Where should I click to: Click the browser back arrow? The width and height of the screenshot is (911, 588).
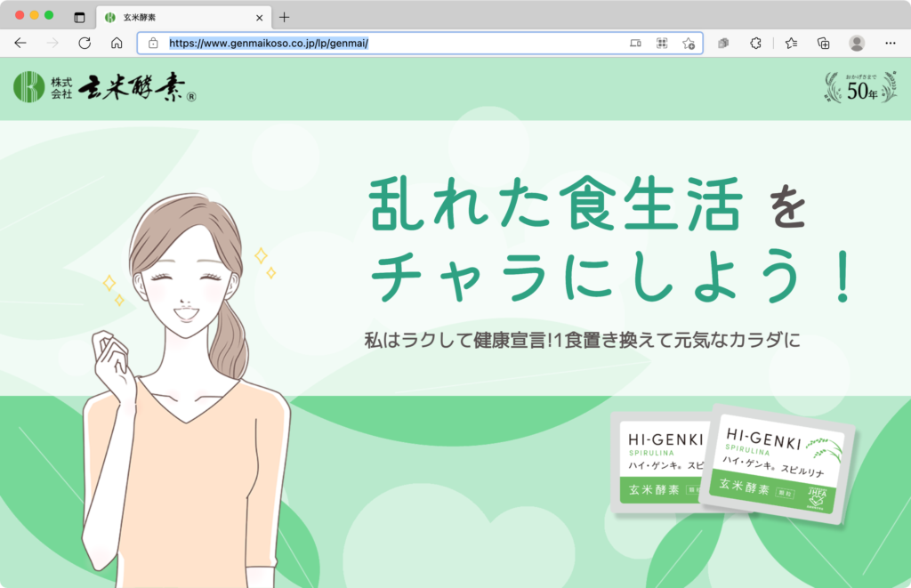[x=20, y=43]
